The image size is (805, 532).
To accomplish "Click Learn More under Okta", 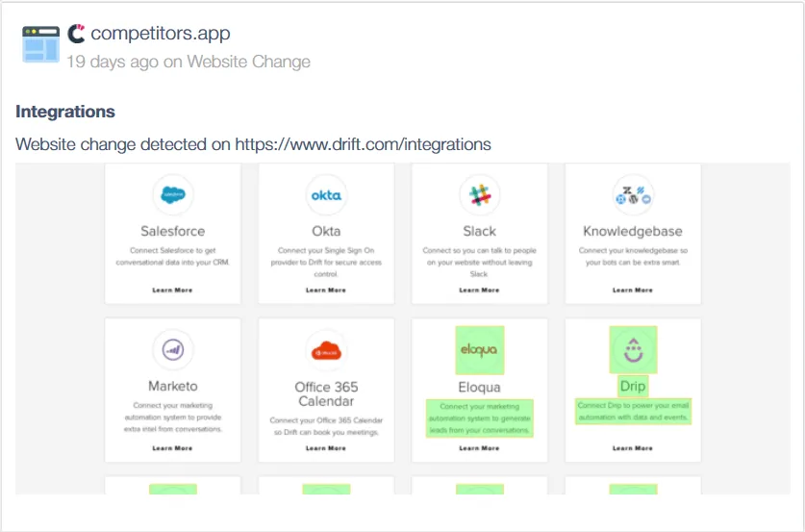I will coord(326,291).
